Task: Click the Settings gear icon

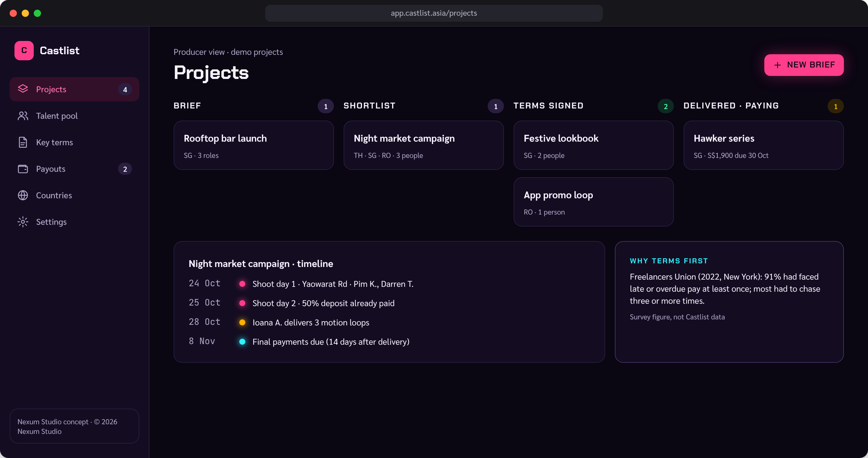Action: (23, 221)
